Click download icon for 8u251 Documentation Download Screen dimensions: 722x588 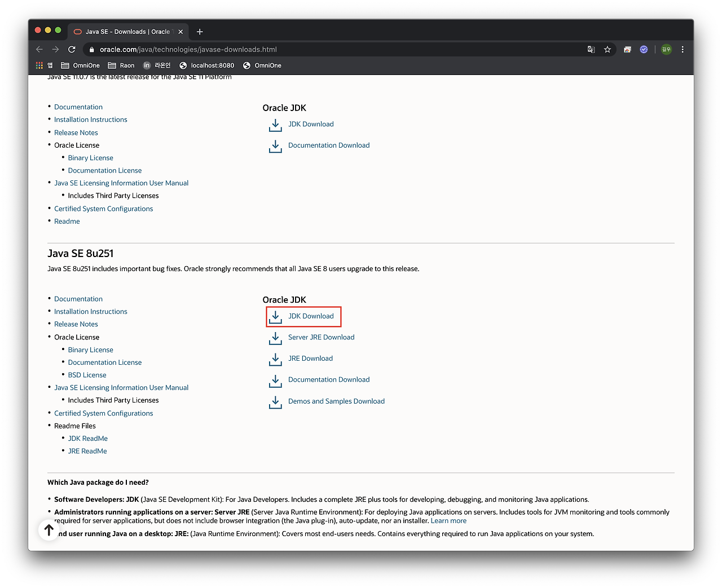point(275,381)
